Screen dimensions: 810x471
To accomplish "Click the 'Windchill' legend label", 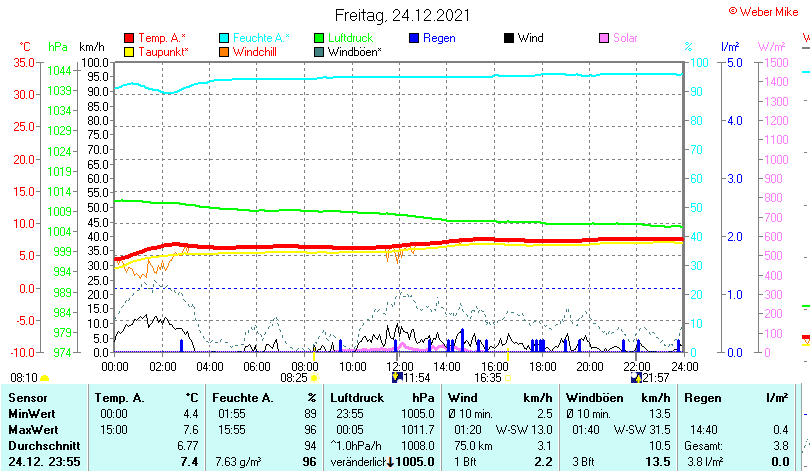I will [x=255, y=52].
